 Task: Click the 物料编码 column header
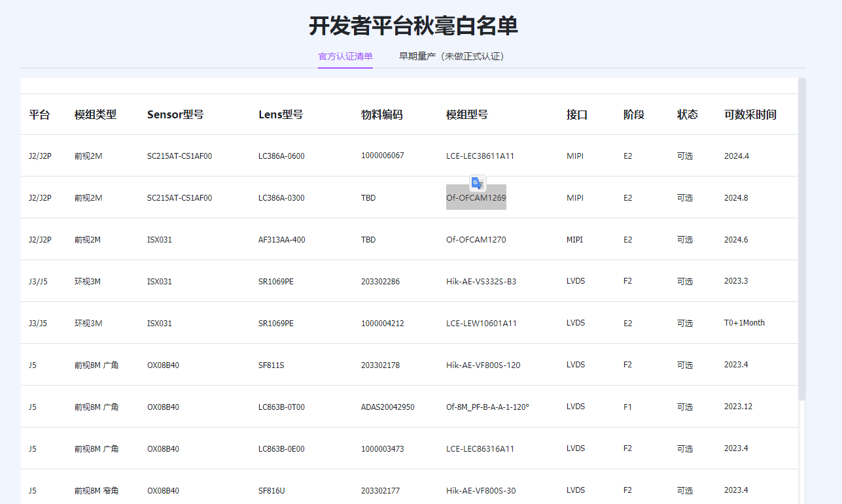pos(382,114)
